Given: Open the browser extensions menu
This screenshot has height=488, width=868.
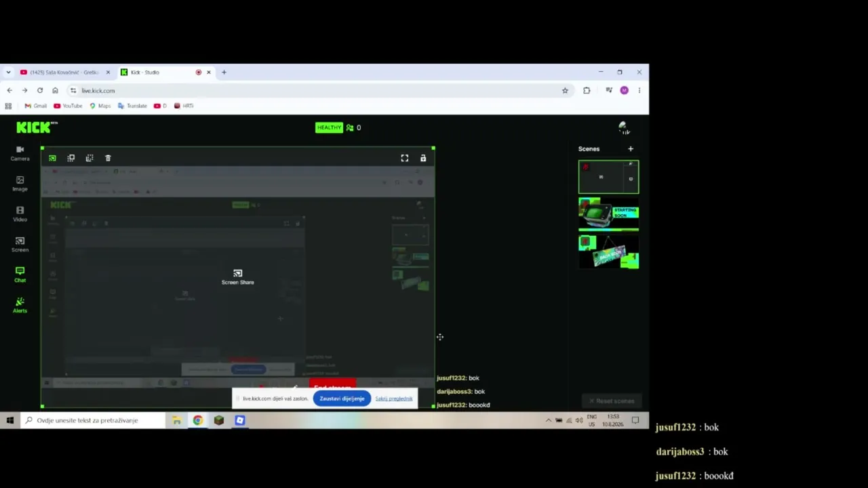Looking at the screenshot, I should [587, 90].
